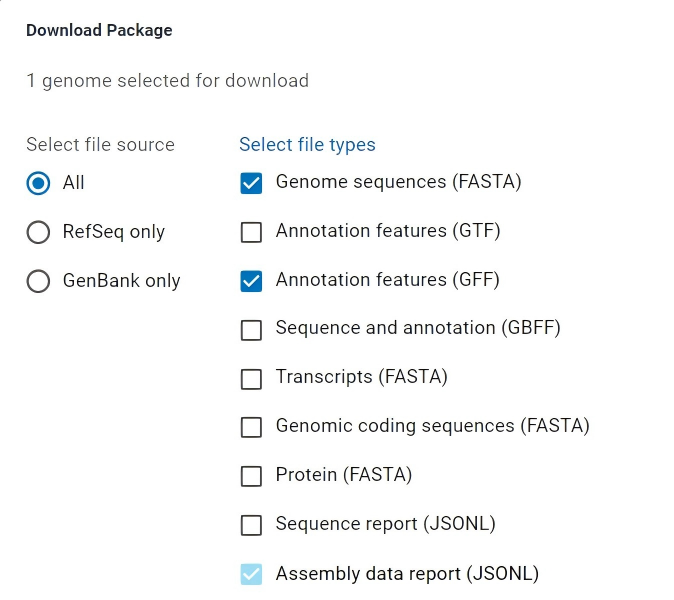Check Sequence report (JSONL) box
674x600 pixels.
click(x=251, y=525)
